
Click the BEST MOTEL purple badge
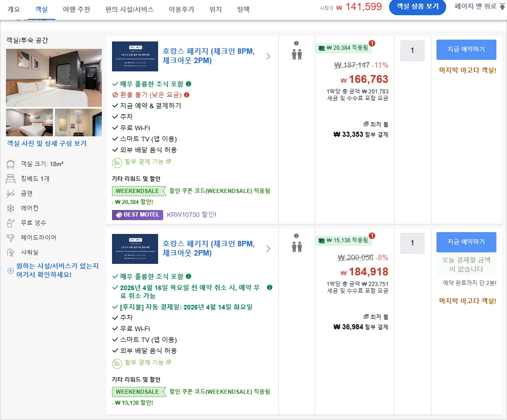[137, 215]
